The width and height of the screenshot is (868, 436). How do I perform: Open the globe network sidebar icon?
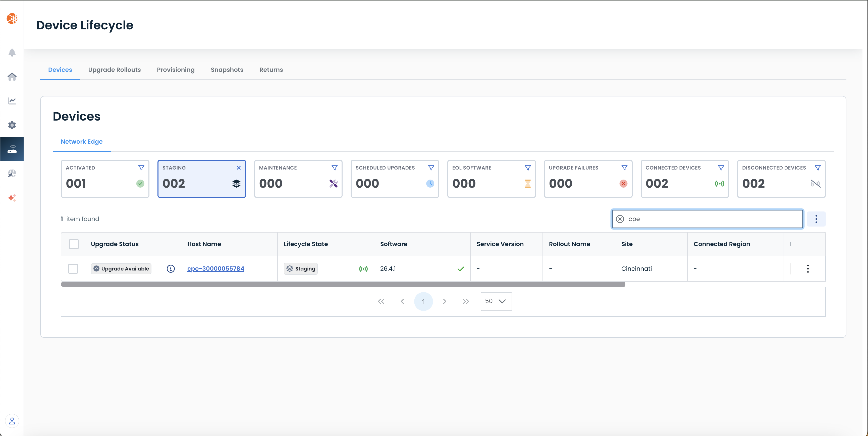click(x=12, y=174)
